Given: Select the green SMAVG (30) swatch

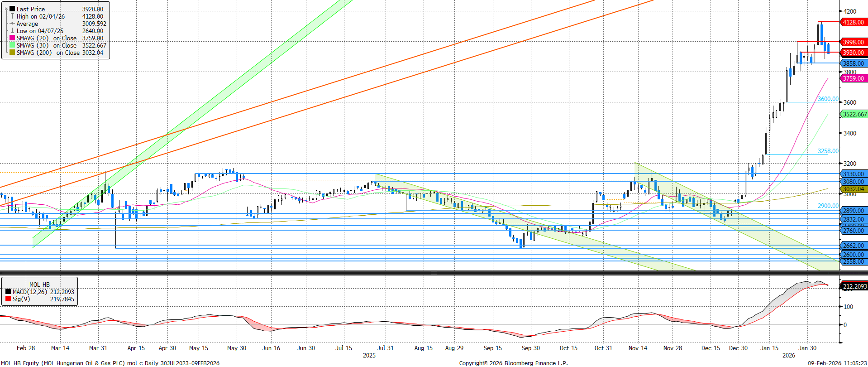Looking at the screenshot, I should [12, 45].
